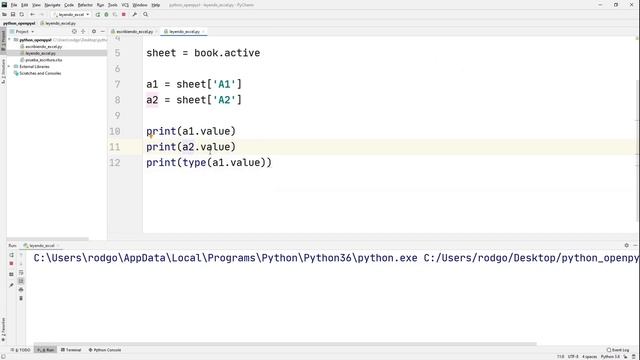Open the Edit menu
The width and height of the screenshot is (640, 360).
tap(24, 5)
